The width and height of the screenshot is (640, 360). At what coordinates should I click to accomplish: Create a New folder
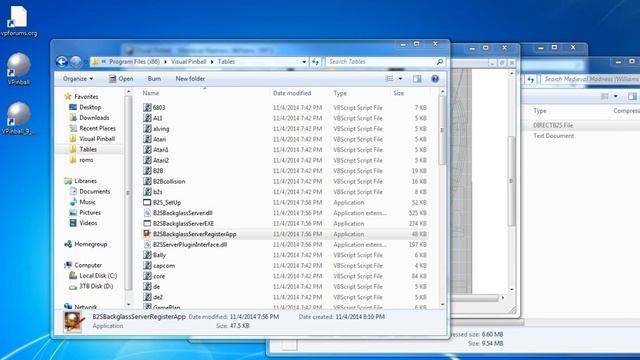pos(190,79)
